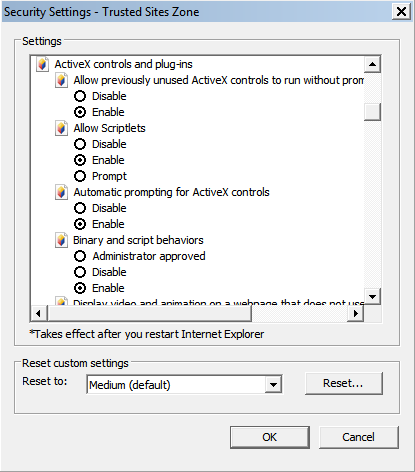Click the icon next to Automatic prompting for ActiveX controls
415x472 pixels.
[x=61, y=192]
